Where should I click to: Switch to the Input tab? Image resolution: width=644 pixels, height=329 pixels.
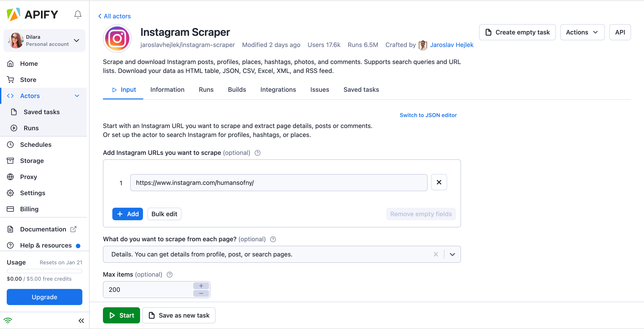coord(124,90)
